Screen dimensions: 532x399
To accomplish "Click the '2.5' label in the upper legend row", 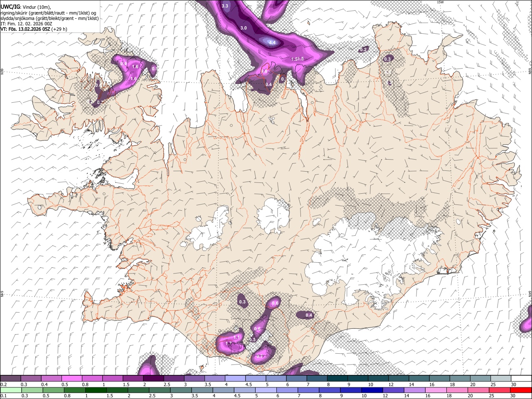I will (167, 384).
